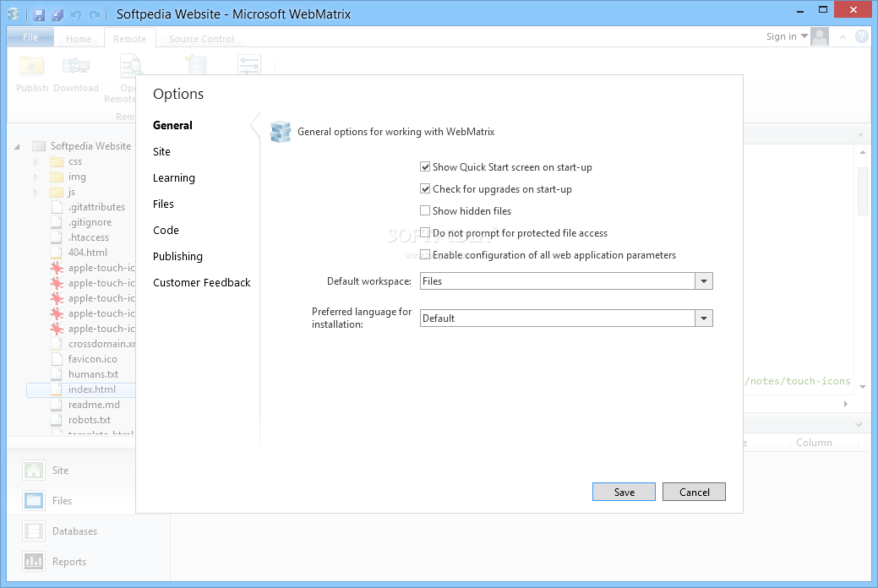This screenshot has width=878, height=588.
Task: Select the Site options category
Action: [x=161, y=152]
